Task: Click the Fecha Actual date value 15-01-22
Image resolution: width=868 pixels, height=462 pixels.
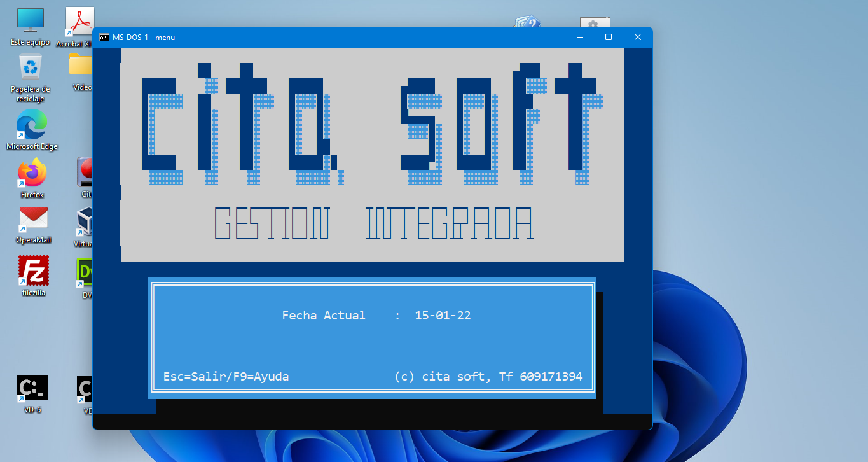Action: coord(443,315)
